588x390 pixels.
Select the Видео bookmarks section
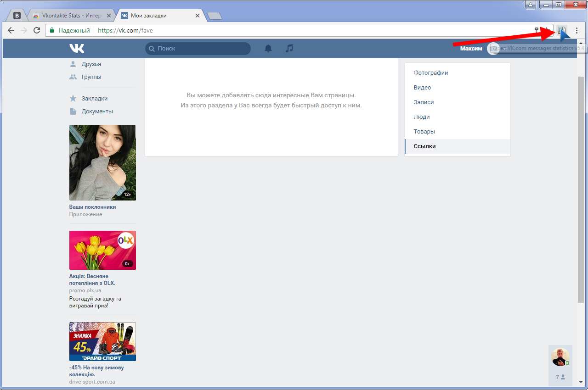422,88
